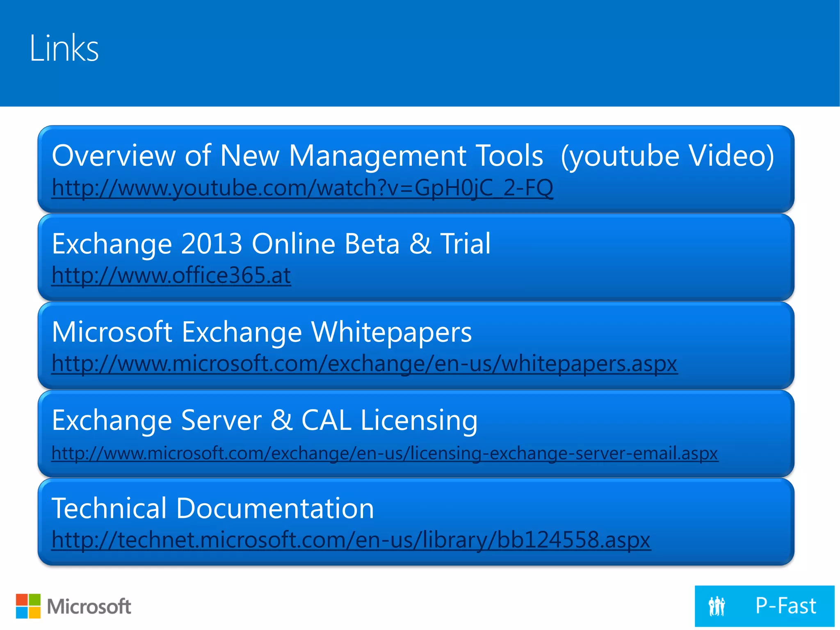Select the Overview of New Management Tools heading

coord(413,156)
